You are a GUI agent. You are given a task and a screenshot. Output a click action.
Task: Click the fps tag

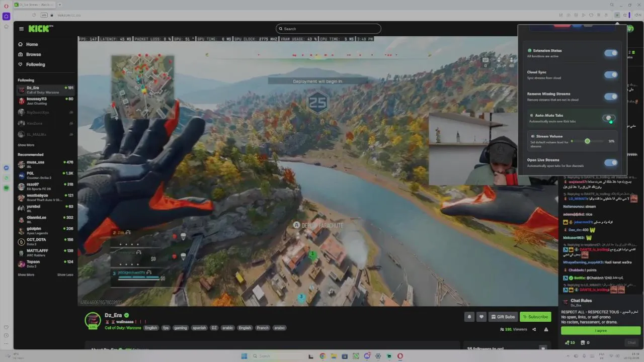pyautogui.click(x=166, y=328)
